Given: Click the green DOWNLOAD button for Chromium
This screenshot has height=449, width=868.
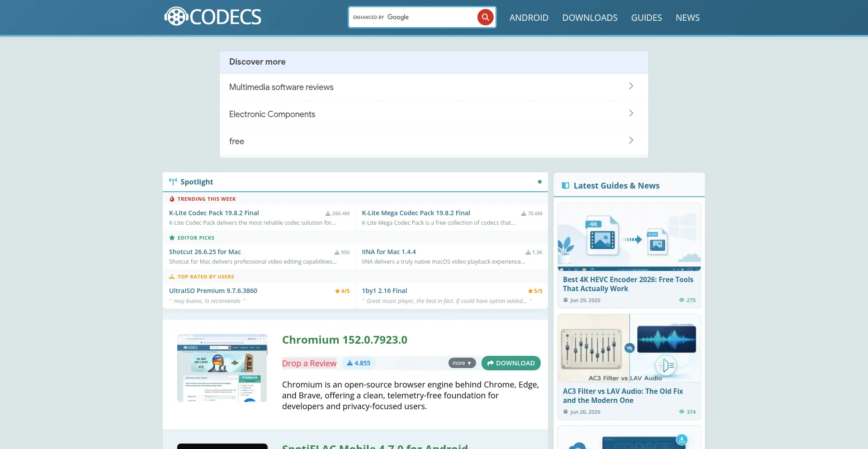Looking at the screenshot, I should pos(511,363).
